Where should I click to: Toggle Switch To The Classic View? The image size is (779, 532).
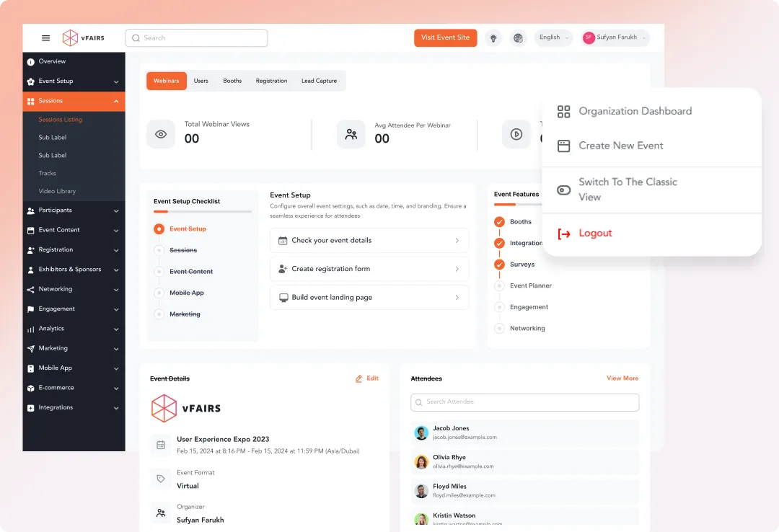click(x=564, y=190)
